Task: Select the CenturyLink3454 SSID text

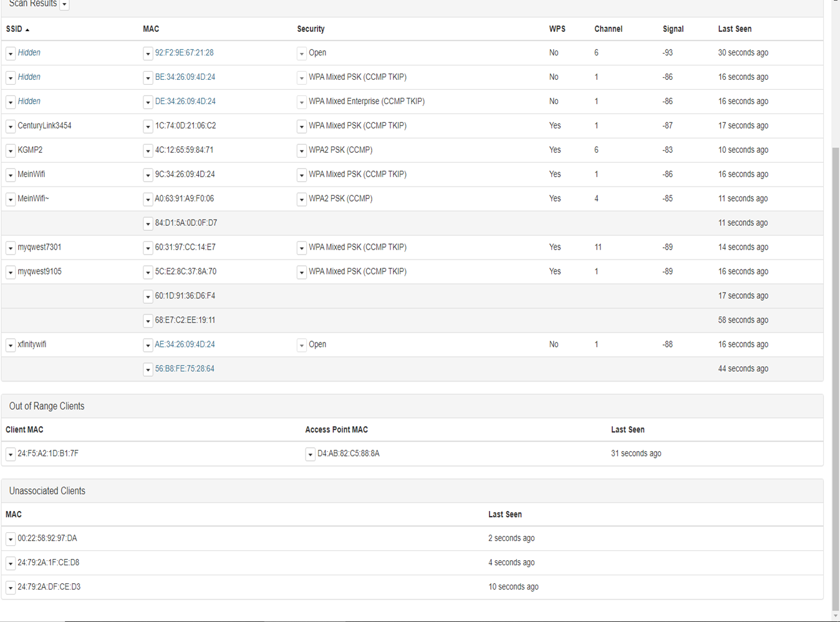Action: tap(44, 126)
